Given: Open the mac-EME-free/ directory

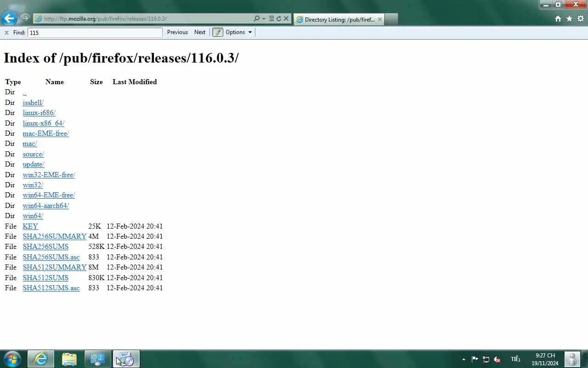Looking at the screenshot, I should point(46,133).
